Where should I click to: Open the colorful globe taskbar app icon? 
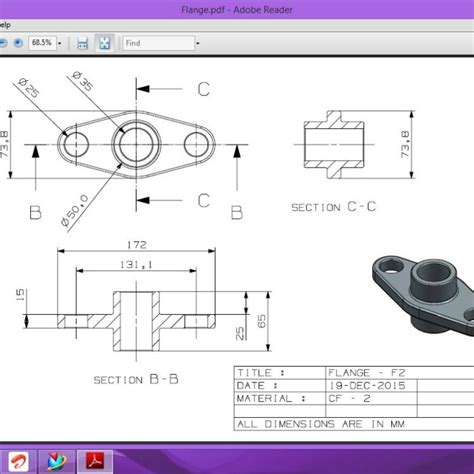click(x=57, y=462)
